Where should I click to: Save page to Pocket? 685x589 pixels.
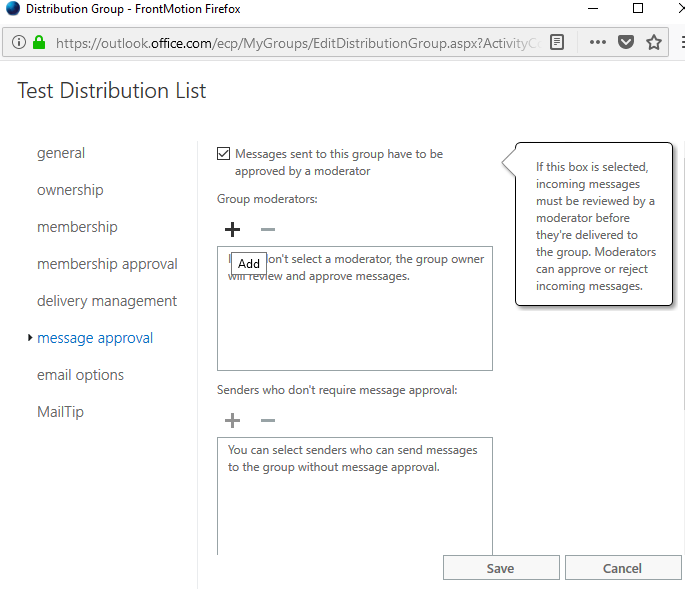coord(626,43)
